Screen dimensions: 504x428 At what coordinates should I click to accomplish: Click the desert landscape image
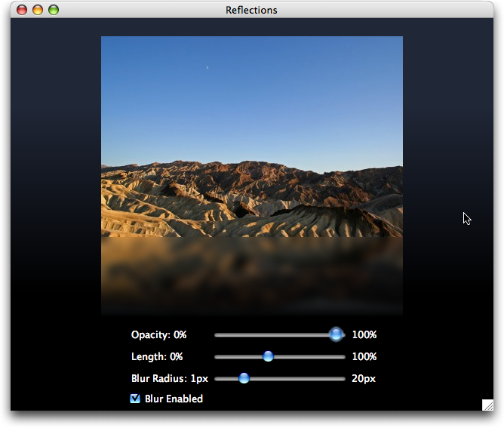click(252, 137)
